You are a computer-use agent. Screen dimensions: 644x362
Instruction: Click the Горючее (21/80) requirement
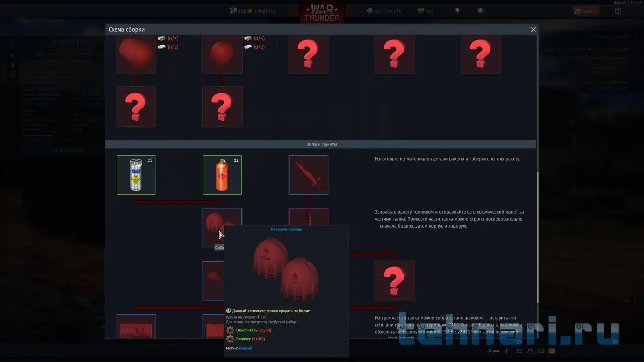coord(251,339)
